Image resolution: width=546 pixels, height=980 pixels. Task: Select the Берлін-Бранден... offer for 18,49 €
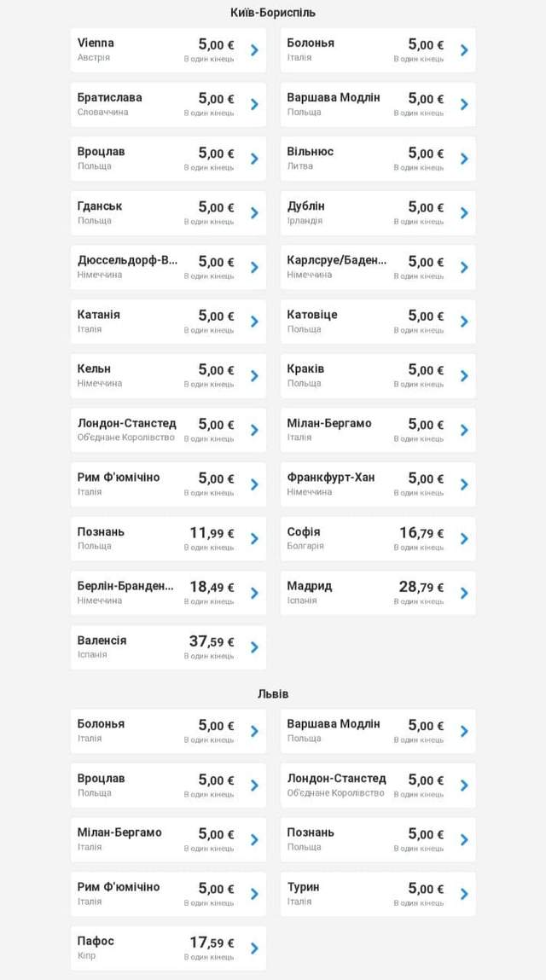[x=168, y=593]
